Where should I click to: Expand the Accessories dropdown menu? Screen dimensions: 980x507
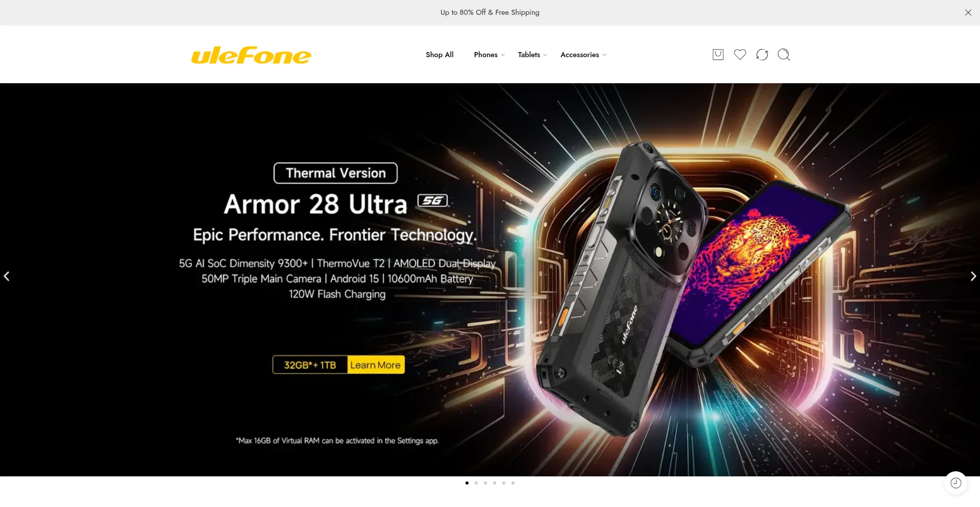[x=583, y=55]
